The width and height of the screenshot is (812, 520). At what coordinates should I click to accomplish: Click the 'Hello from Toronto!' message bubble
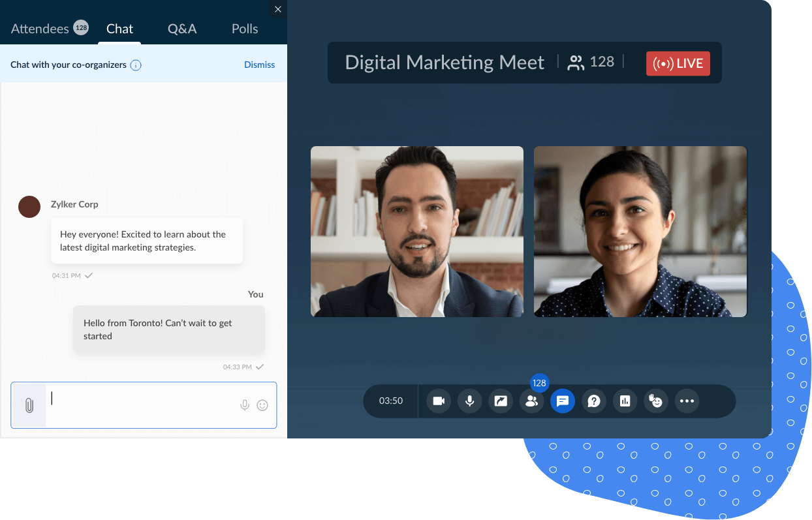click(169, 329)
